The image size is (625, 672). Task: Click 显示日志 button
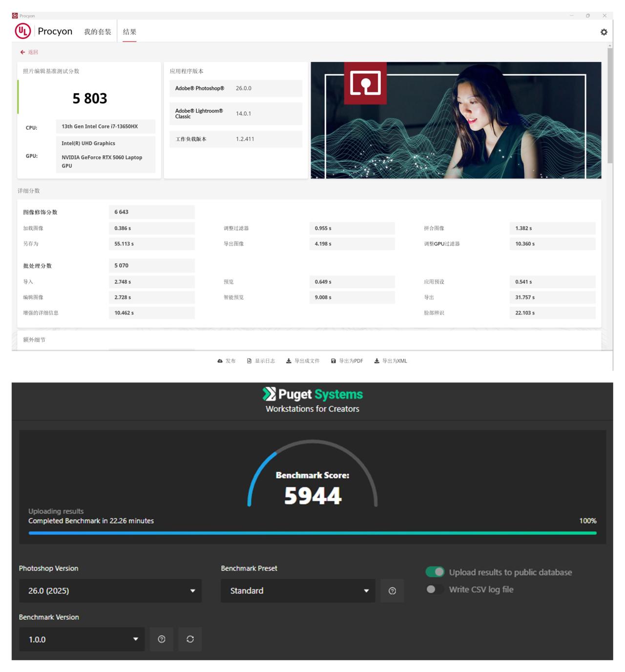tap(261, 361)
